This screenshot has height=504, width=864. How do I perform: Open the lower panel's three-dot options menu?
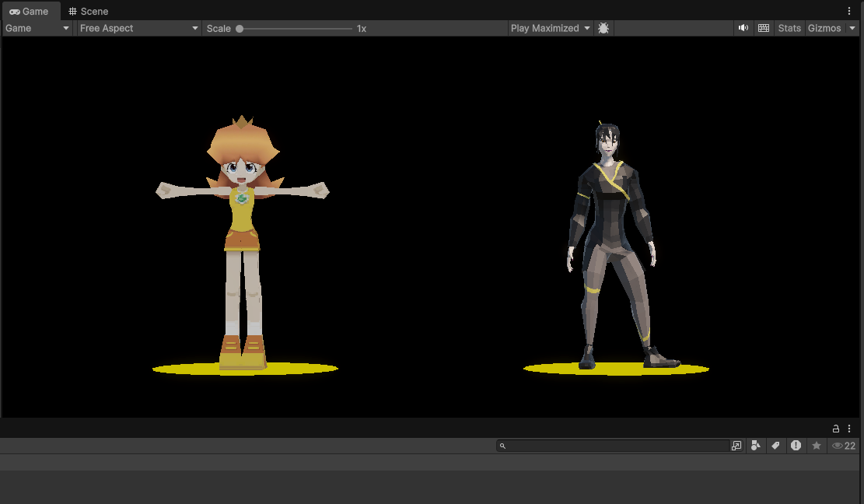point(849,429)
